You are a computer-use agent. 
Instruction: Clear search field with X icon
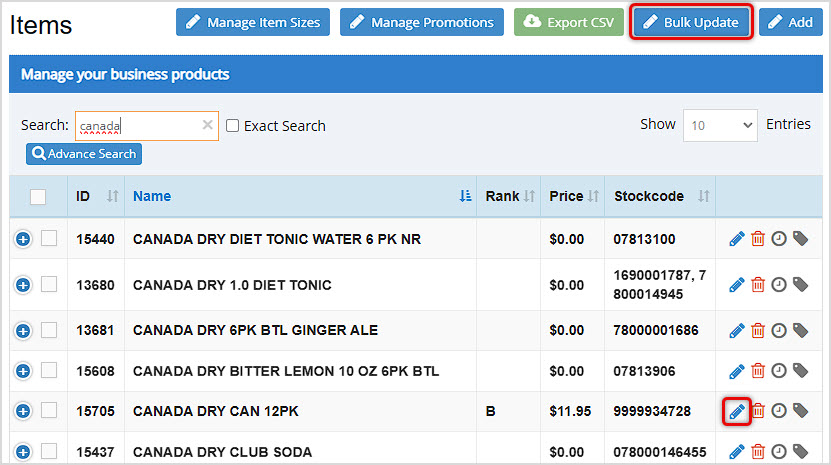(x=207, y=125)
